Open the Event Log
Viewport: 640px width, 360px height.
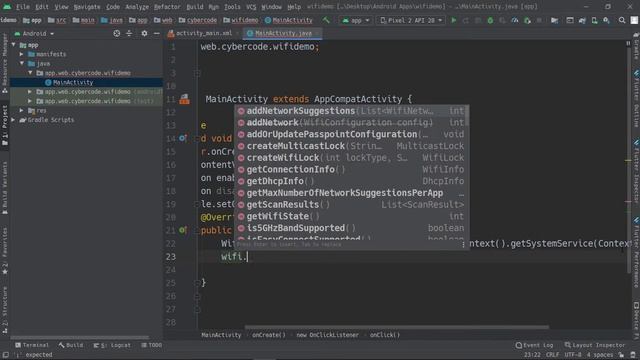click(x=534, y=345)
